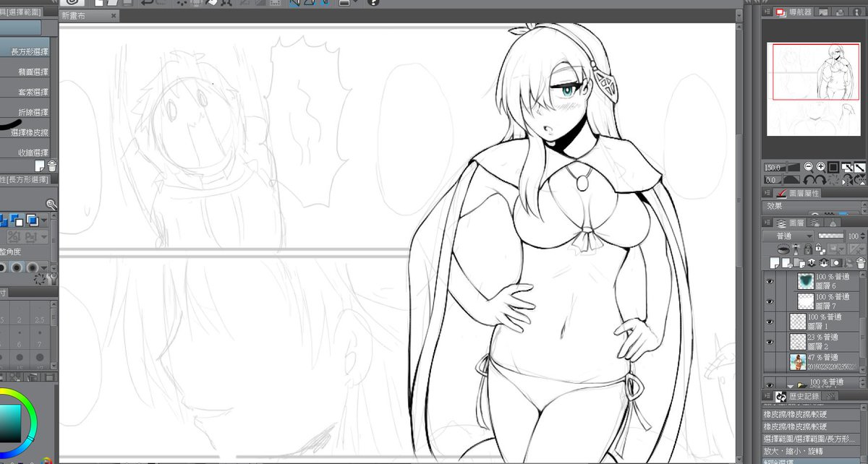Open the blend mode 普通 dropdown
The width and height of the screenshot is (868, 464).
click(x=789, y=236)
